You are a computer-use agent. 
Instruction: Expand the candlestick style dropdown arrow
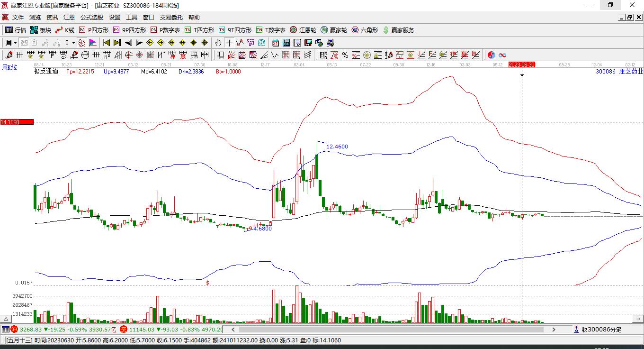(73, 43)
